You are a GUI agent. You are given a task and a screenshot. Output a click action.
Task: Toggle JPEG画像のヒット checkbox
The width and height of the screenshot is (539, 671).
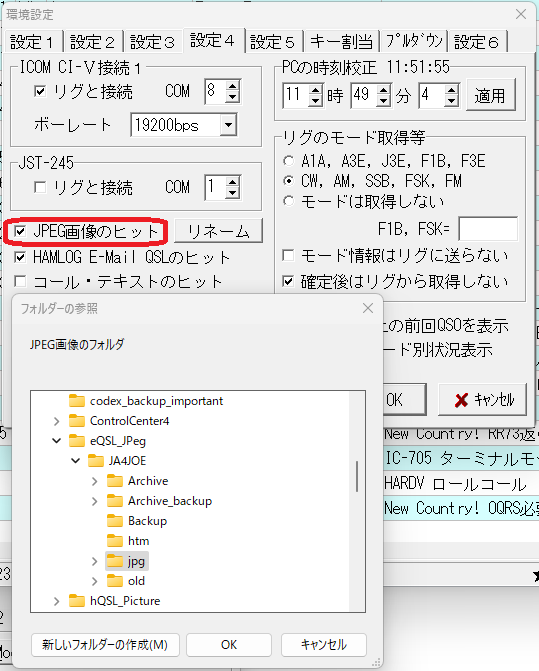tap(20, 232)
